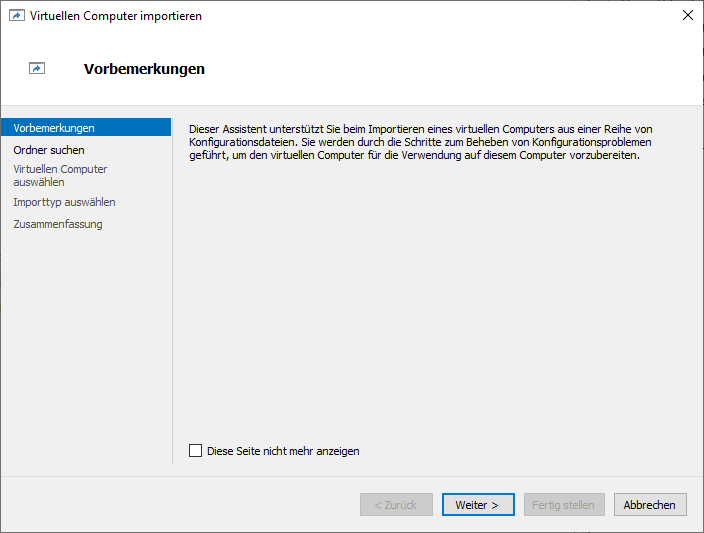The width and height of the screenshot is (704, 533).
Task: Click the Abbrechen button
Action: (x=649, y=505)
